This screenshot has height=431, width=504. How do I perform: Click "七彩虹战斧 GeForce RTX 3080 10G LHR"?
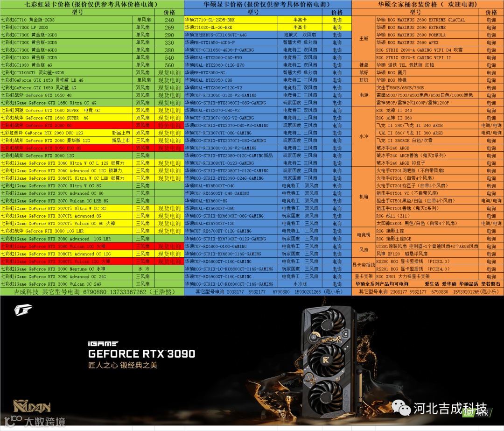tap(67, 231)
